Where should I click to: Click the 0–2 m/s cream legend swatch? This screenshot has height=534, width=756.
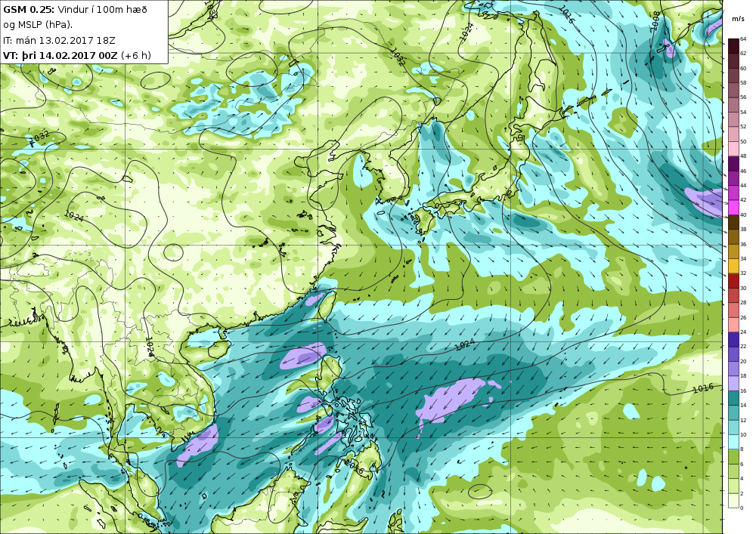733,500
